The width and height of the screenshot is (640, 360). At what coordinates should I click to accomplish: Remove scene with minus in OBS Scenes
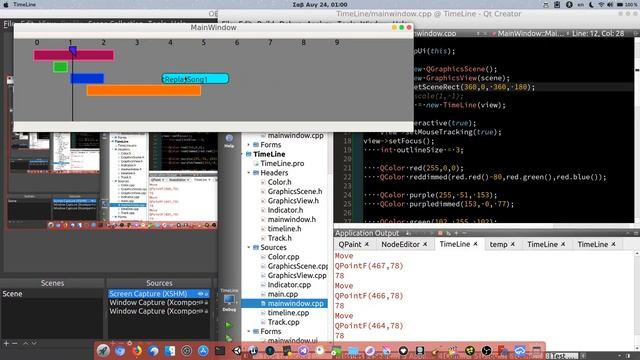[15, 344]
